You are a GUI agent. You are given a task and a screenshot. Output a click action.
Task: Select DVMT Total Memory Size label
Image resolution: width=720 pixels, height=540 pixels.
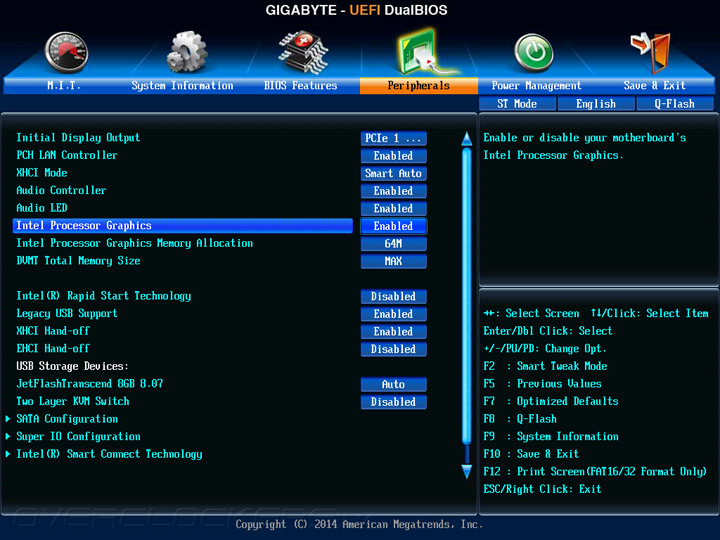tap(79, 261)
